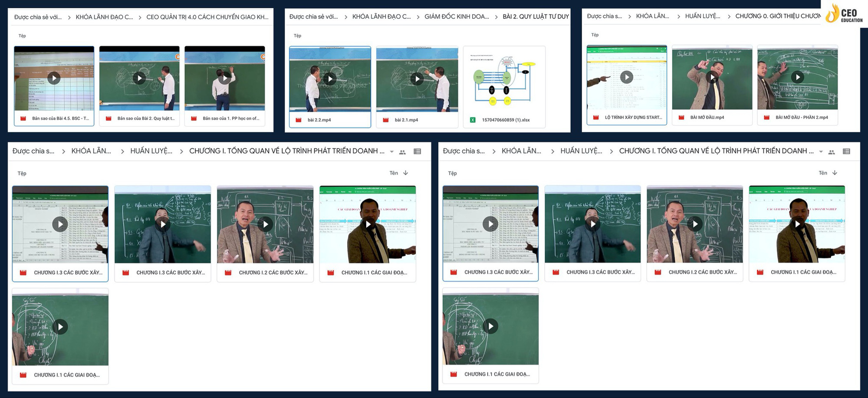Expand CHƯƠNG I folder dropdown caret in bottom-right panel

point(821,152)
